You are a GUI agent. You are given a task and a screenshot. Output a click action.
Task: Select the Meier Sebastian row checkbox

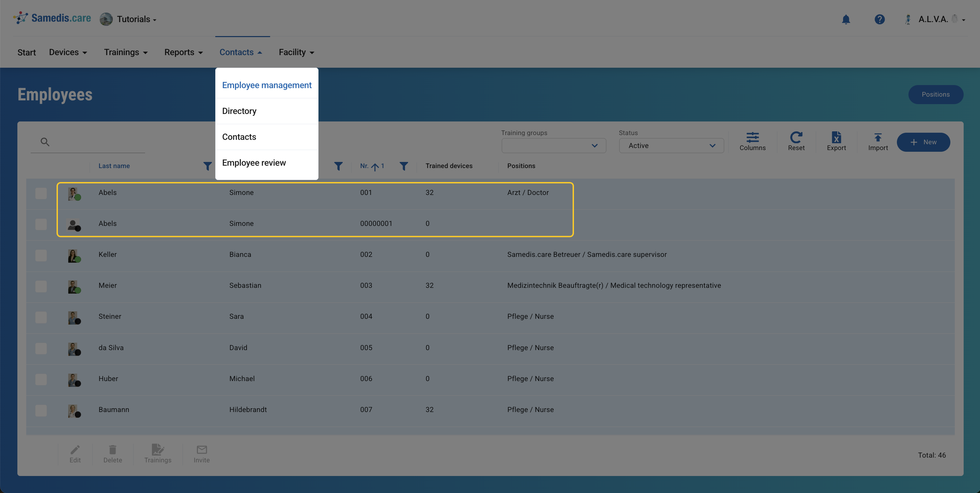coord(41,286)
